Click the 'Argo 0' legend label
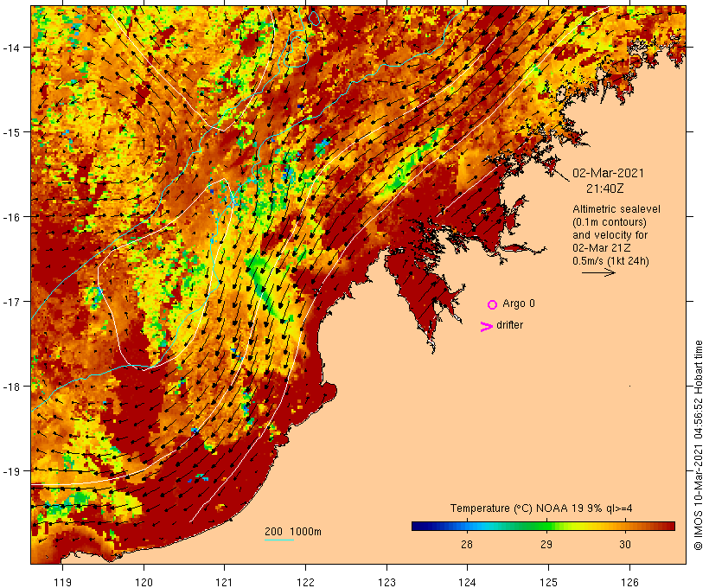The width and height of the screenshot is (709, 588). (x=519, y=304)
